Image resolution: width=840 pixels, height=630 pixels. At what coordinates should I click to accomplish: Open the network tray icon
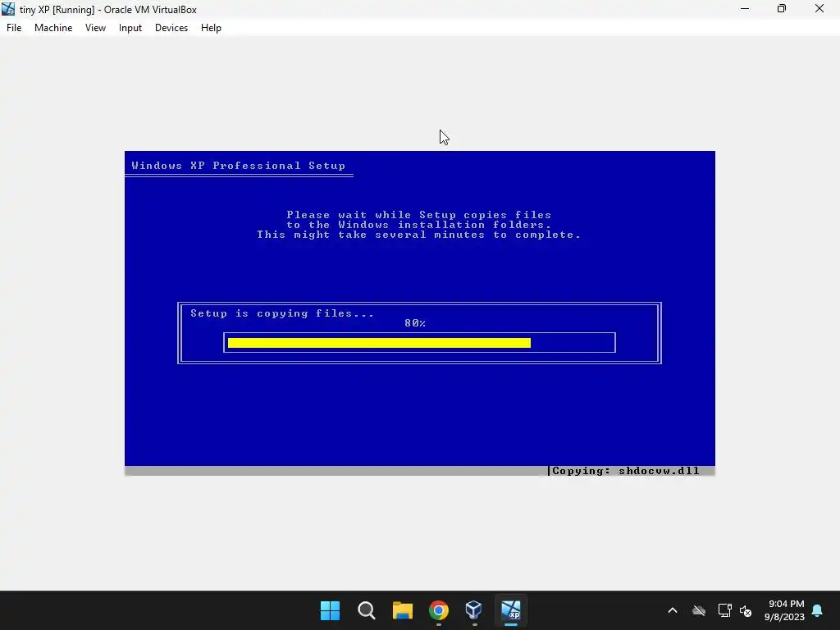(x=724, y=610)
